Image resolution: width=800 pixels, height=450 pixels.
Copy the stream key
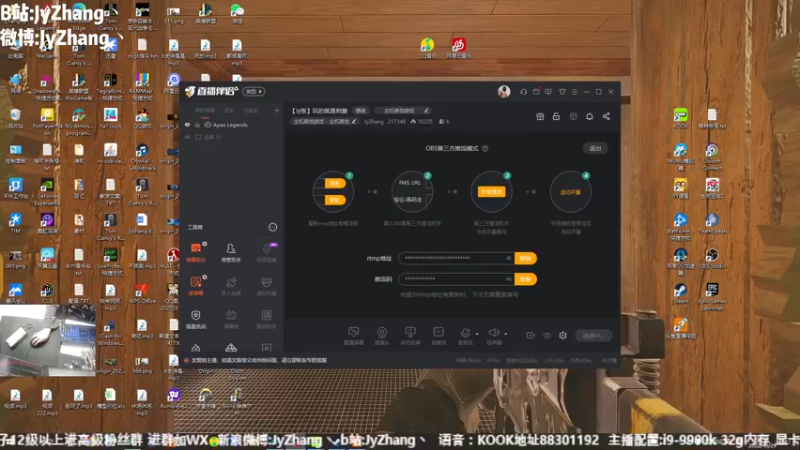pyautogui.click(x=526, y=279)
